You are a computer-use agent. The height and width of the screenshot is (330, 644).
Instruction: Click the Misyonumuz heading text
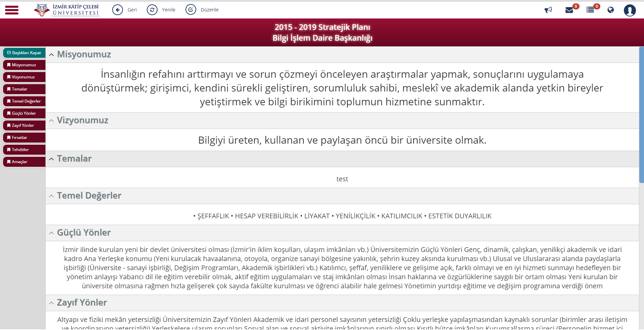pyautogui.click(x=84, y=54)
